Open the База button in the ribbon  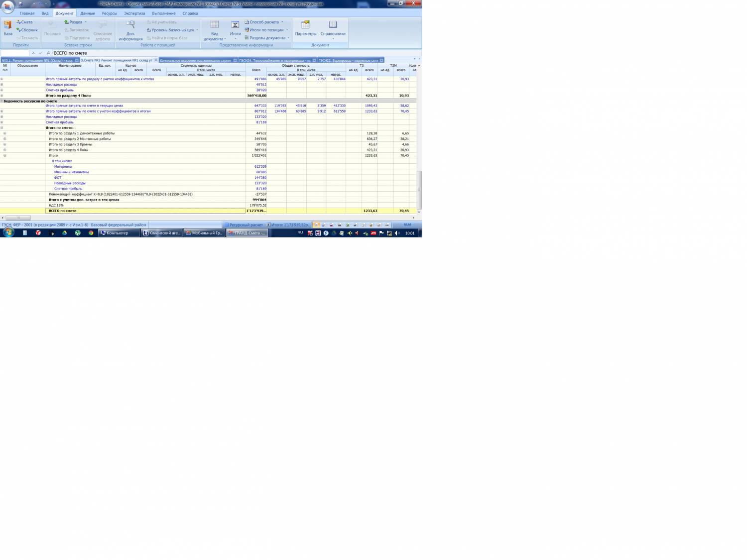(x=8, y=28)
